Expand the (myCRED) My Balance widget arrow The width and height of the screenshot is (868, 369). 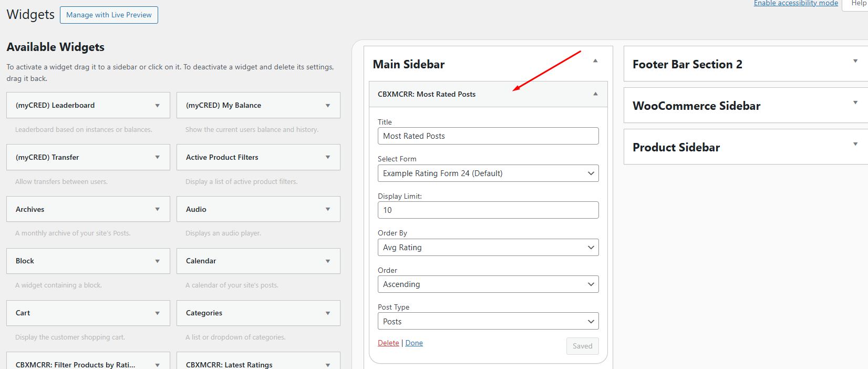click(x=327, y=106)
